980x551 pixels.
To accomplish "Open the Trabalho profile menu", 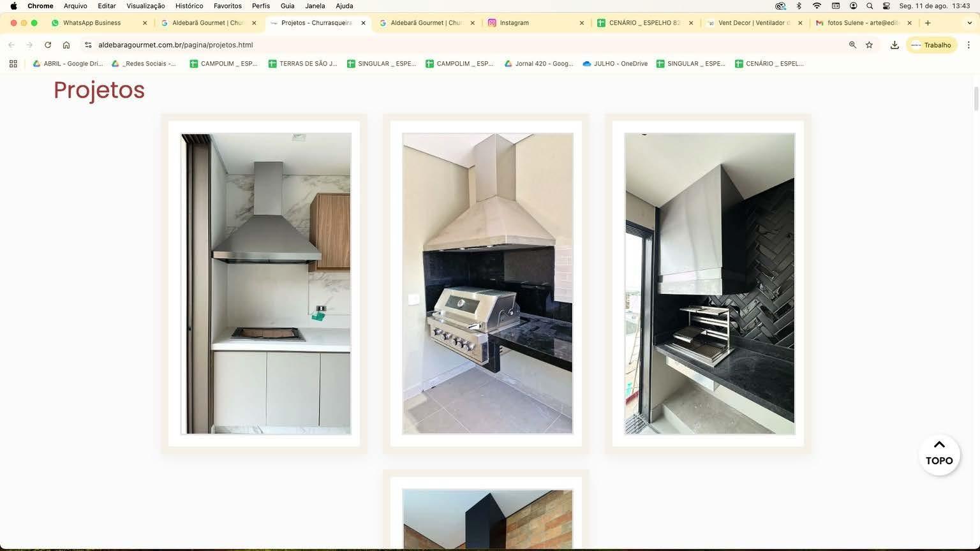I will tap(932, 45).
